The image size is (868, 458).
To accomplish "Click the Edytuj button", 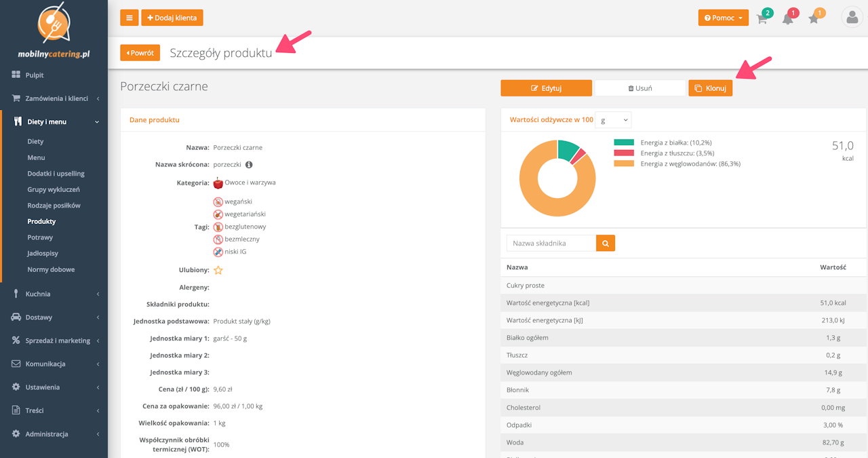I will 546,88.
